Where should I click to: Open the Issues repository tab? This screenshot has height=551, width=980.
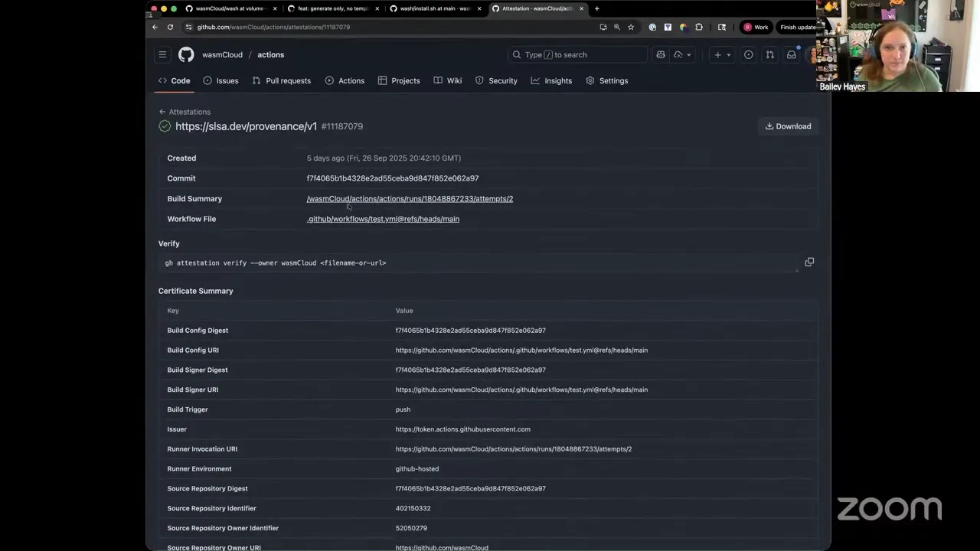(221, 80)
